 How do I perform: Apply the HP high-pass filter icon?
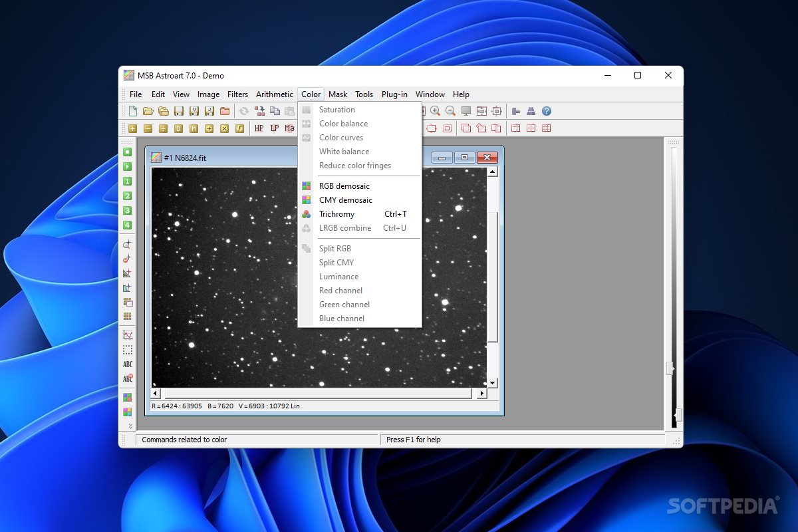[x=259, y=128]
